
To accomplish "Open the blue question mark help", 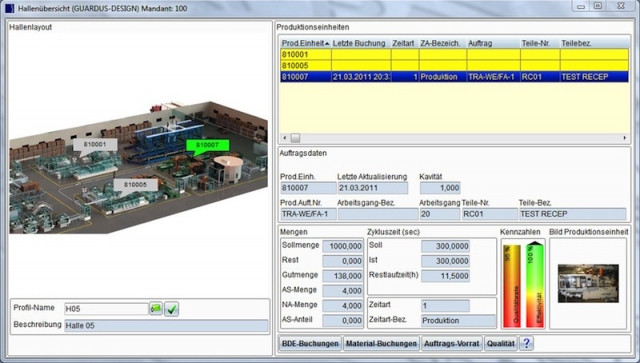I will pos(526,343).
